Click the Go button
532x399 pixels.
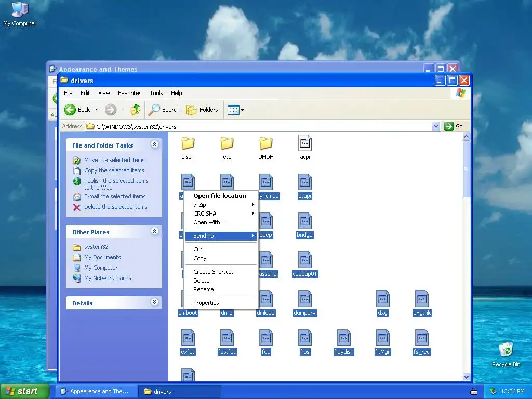[454, 127]
